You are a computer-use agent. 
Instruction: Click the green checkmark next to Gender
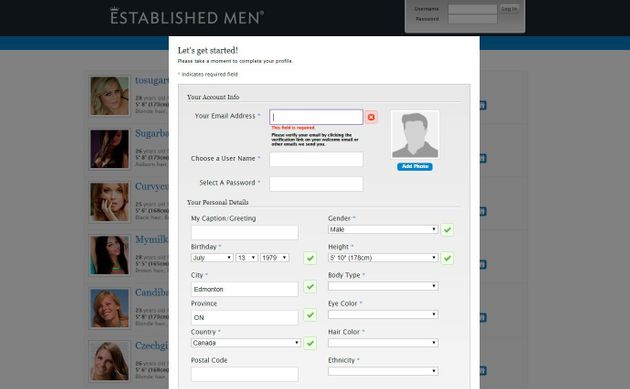[447, 230]
